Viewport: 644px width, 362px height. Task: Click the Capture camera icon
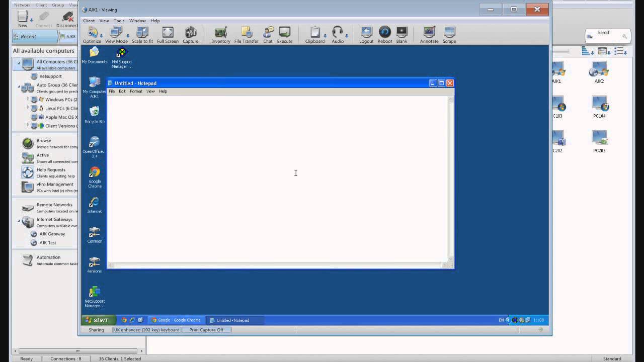[x=190, y=34]
